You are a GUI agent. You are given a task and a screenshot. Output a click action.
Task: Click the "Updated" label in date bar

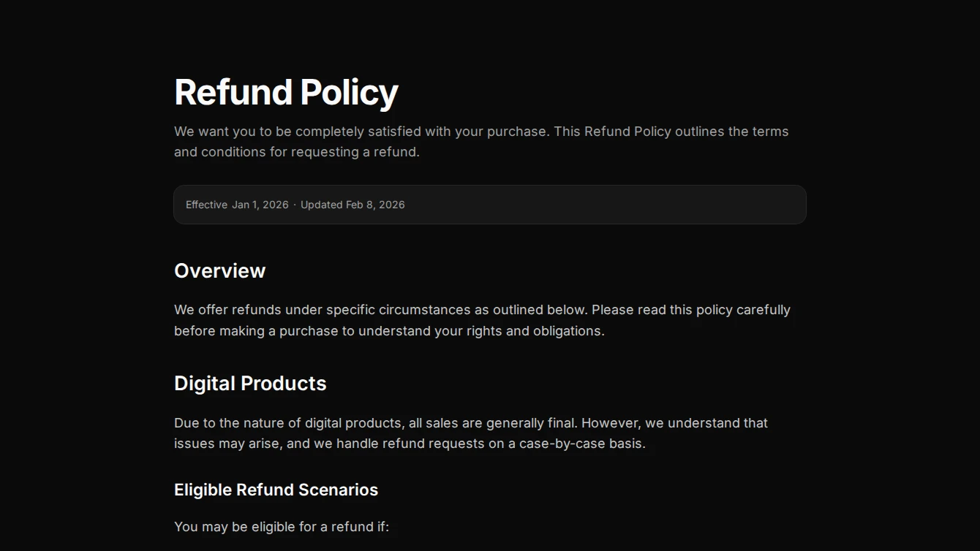click(x=321, y=205)
